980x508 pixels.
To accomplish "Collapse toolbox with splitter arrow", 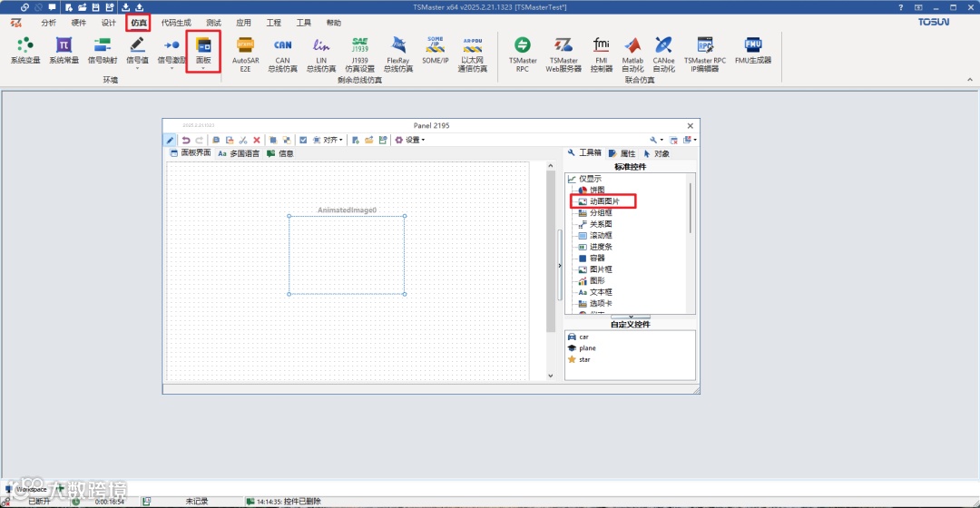I will (559, 266).
